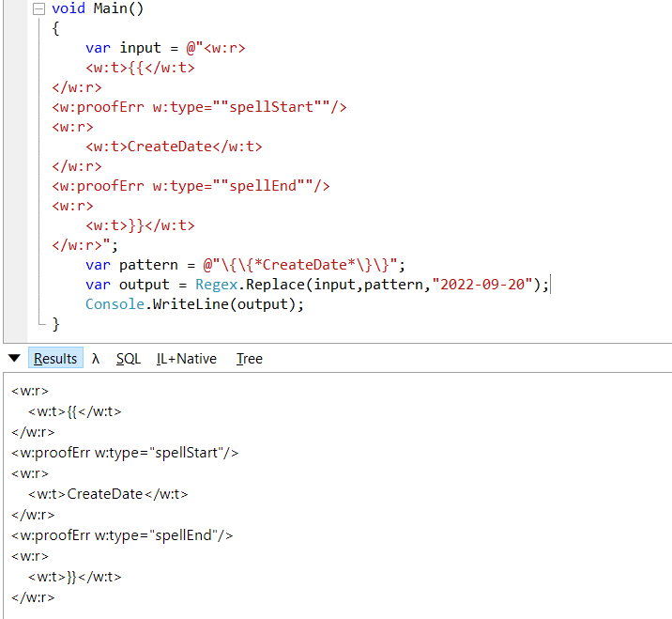Click the Regex.Replace code line
This screenshot has width=672, height=619.
(x=316, y=285)
